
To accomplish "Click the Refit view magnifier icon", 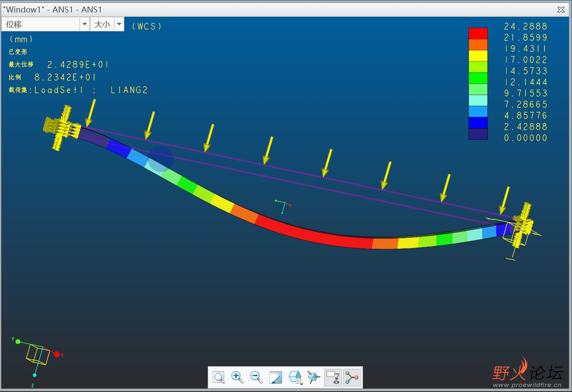I will click(219, 377).
